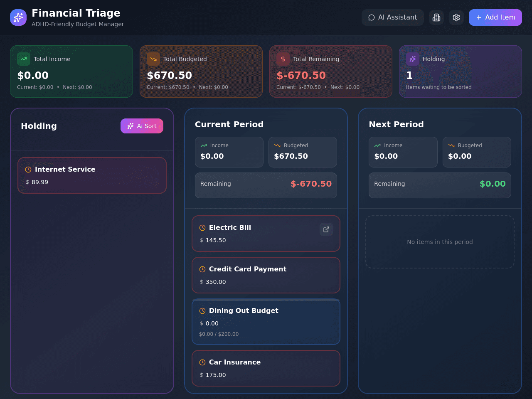Select the Credit Card Payment card
The image size is (532, 399).
(266, 275)
